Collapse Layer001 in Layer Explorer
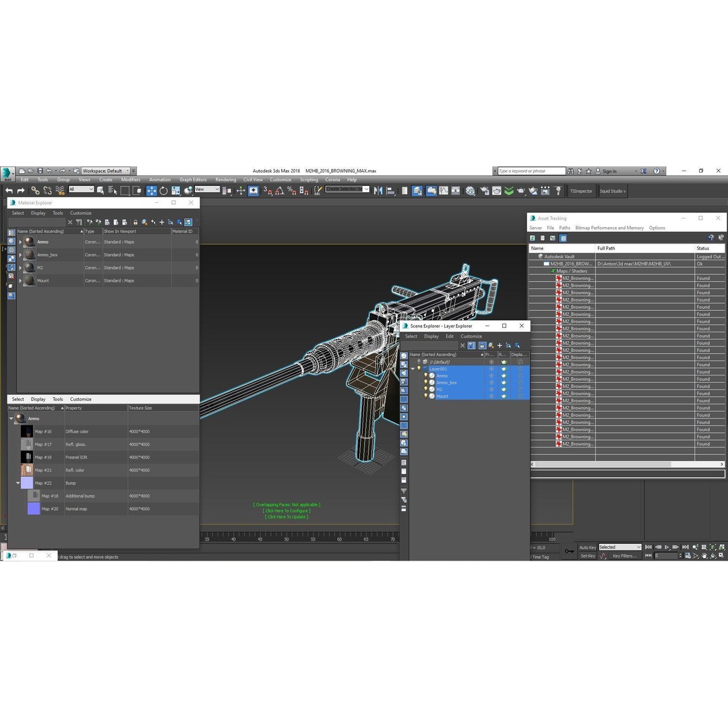The height and width of the screenshot is (728, 728). point(413,369)
